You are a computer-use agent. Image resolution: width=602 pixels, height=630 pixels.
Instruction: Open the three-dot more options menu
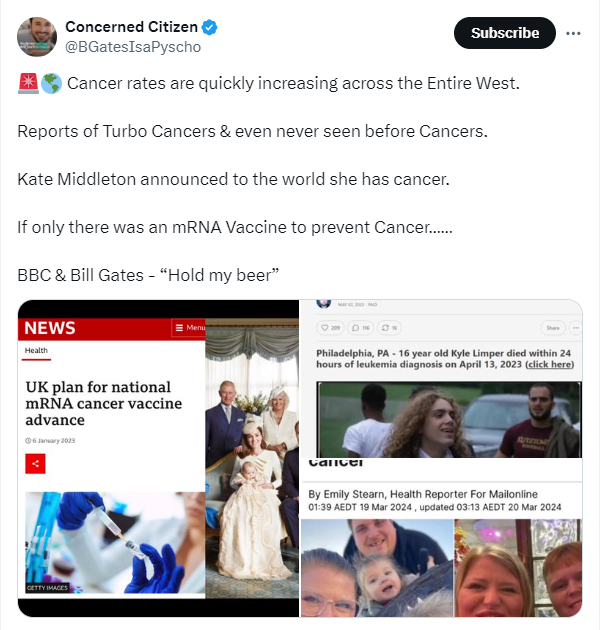573,33
